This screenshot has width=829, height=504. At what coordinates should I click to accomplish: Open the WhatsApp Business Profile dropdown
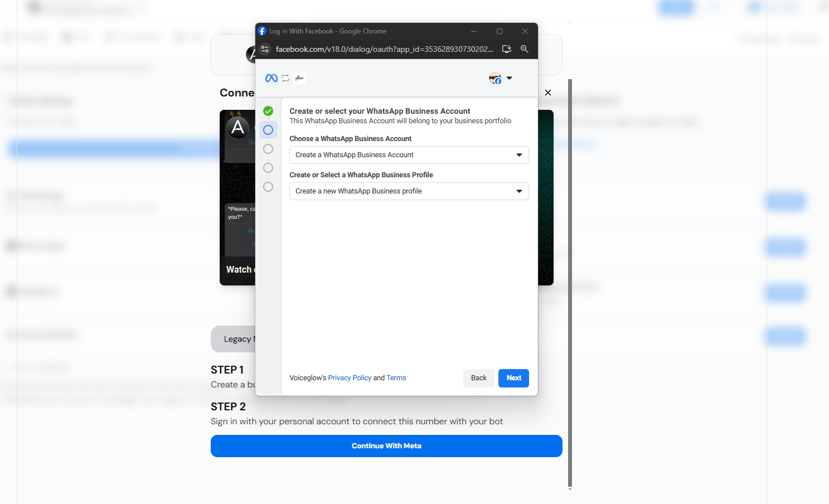click(x=409, y=191)
